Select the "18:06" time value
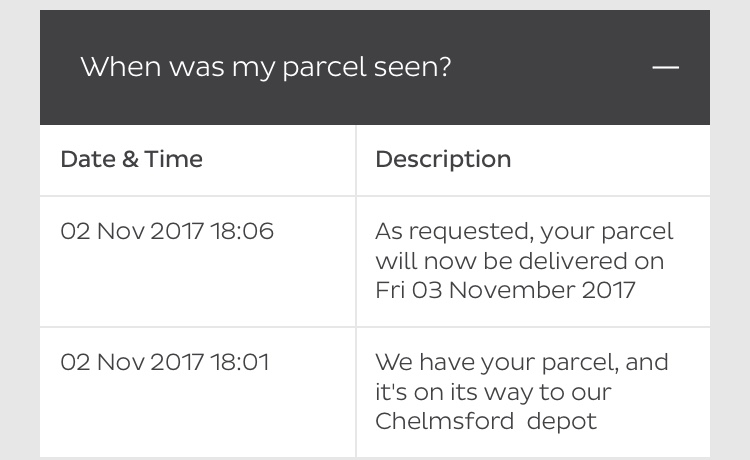The height and width of the screenshot is (460, 750). [242, 231]
